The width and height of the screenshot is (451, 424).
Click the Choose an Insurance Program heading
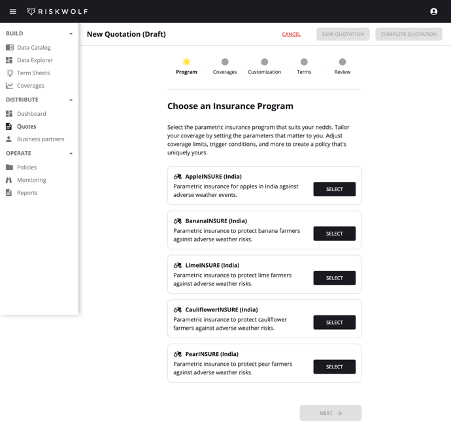tap(230, 106)
